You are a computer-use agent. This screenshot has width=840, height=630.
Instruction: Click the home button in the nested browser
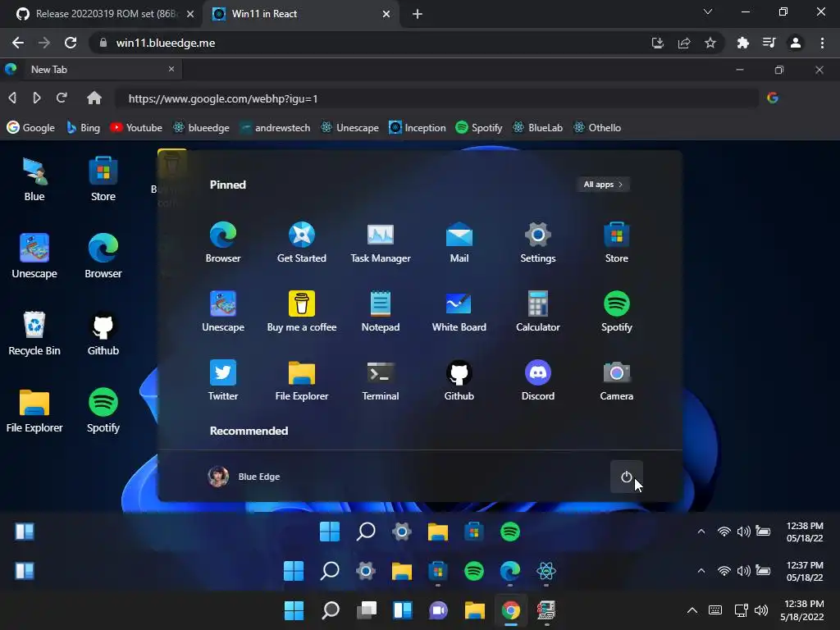coord(94,98)
